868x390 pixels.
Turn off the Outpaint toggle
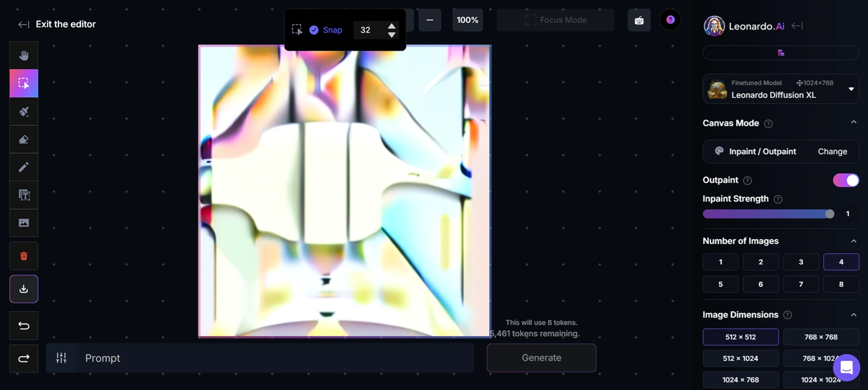pyautogui.click(x=845, y=180)
